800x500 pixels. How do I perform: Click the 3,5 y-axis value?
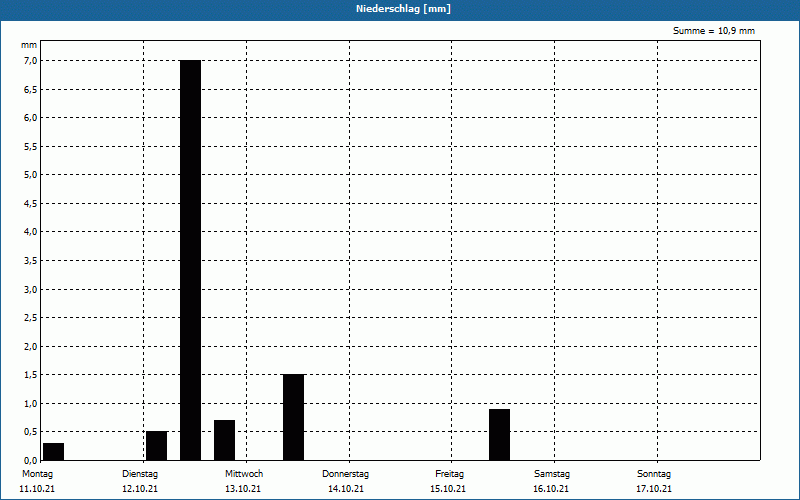31,261
